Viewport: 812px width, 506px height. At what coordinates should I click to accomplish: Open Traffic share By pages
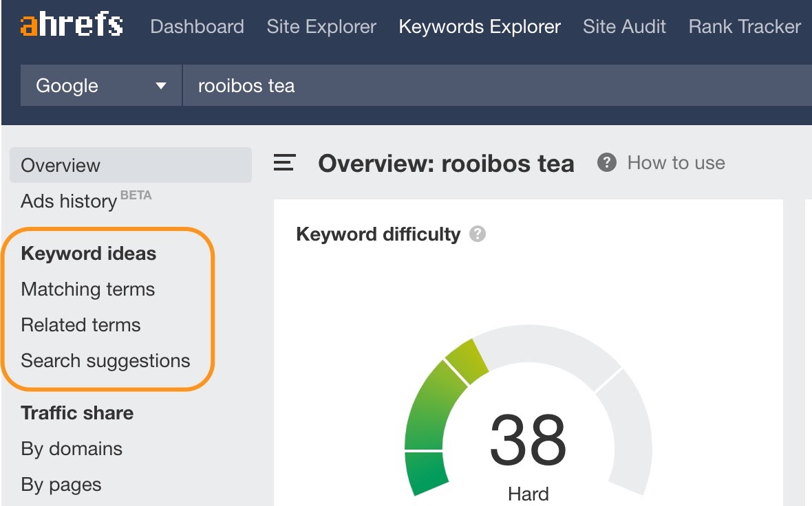[x=61, y=484]
